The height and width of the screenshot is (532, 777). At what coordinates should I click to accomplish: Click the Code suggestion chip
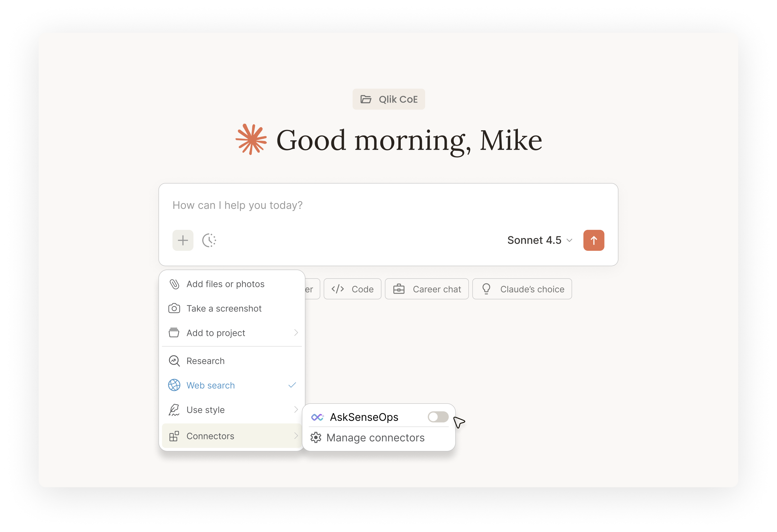(352, 289)
